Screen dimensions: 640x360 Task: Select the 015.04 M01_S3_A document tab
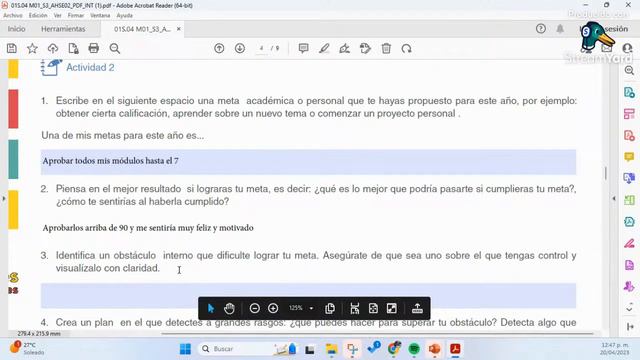click(142, 29)
